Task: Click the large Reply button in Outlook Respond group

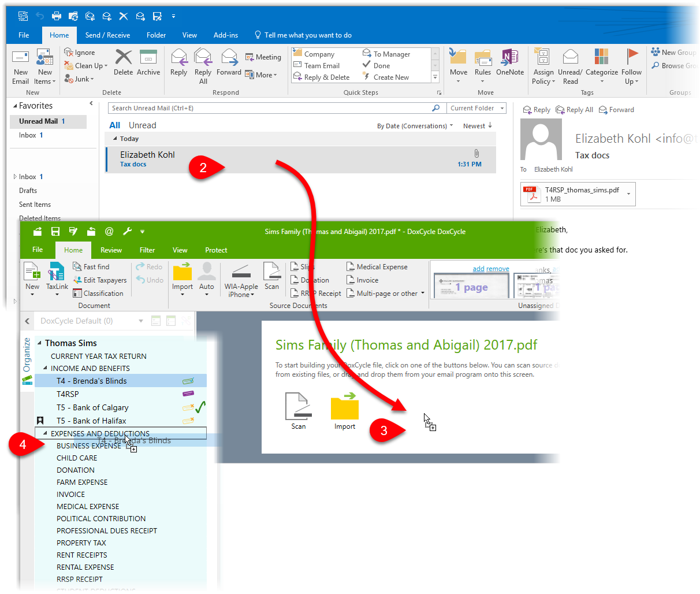Action: [x=179, y=62]
